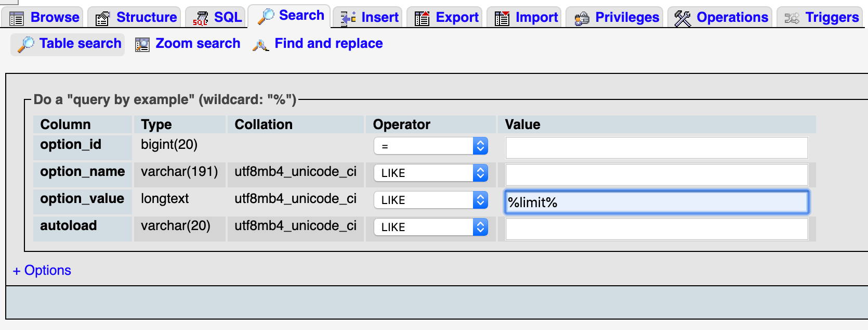Focus the option_name value field

click(656, 175)
